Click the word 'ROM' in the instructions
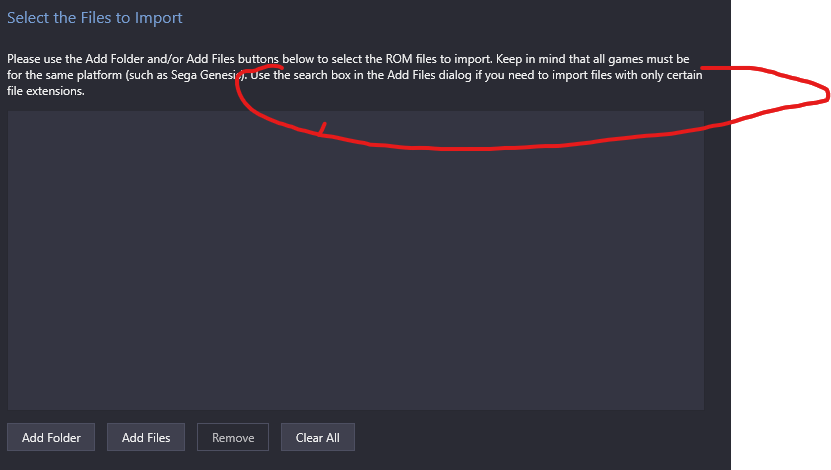The height and width of the screenshot is (470, 831). tap(399, 59)
